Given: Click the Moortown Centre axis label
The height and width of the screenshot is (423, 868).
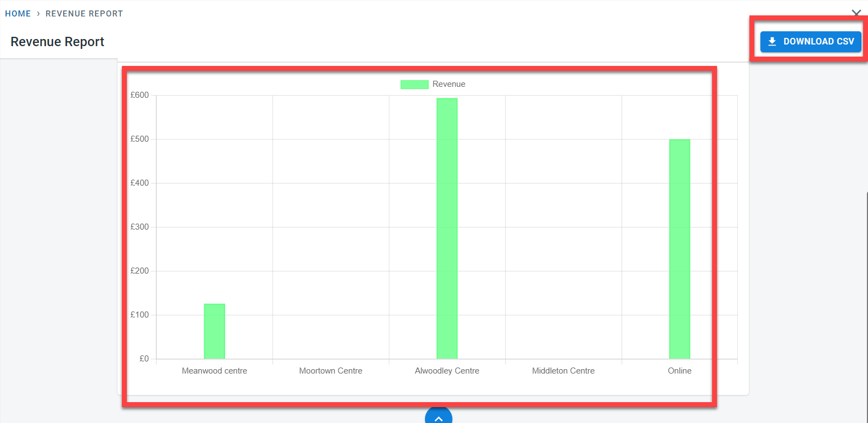Looking at the screenshot, I should coord(331,371).
